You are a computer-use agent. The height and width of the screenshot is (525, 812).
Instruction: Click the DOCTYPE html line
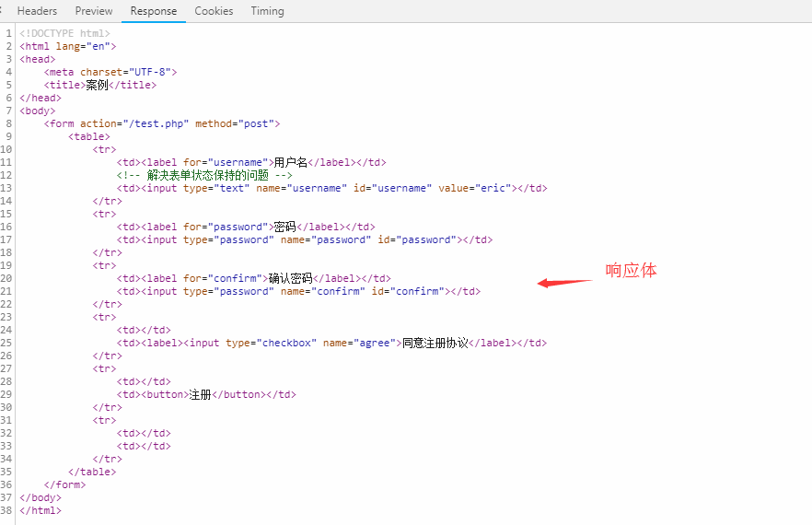click(64, 33)
